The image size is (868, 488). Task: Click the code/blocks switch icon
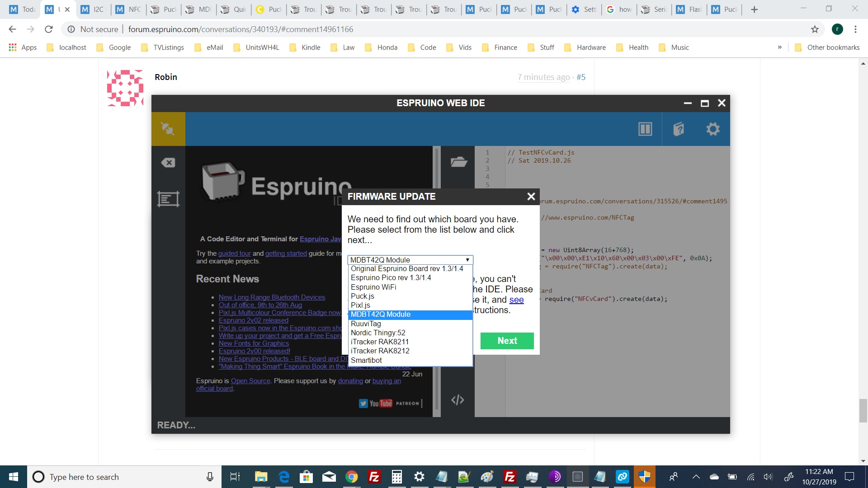pos(458,400)
